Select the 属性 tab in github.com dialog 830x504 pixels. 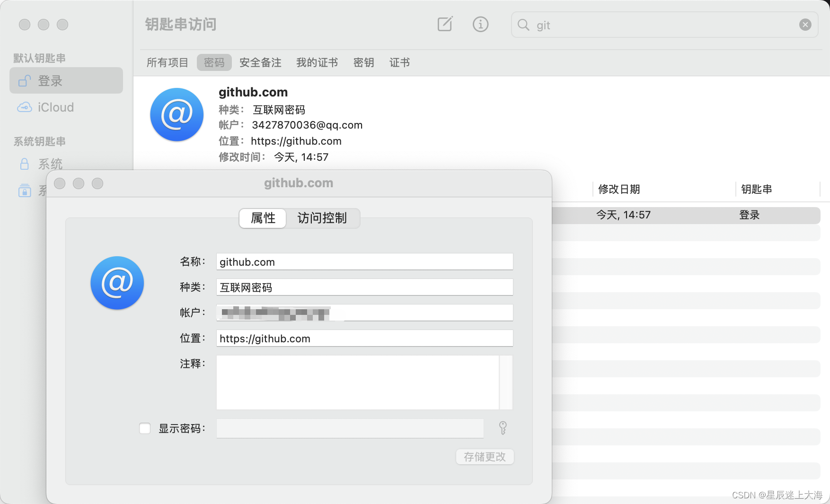[x=263, y=218]
